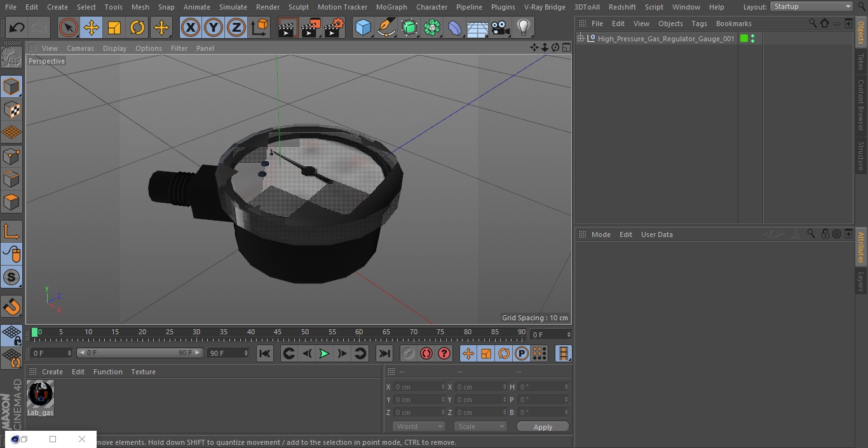
Task: Activate the Rotate tool
Action: [x=137, y=27]
